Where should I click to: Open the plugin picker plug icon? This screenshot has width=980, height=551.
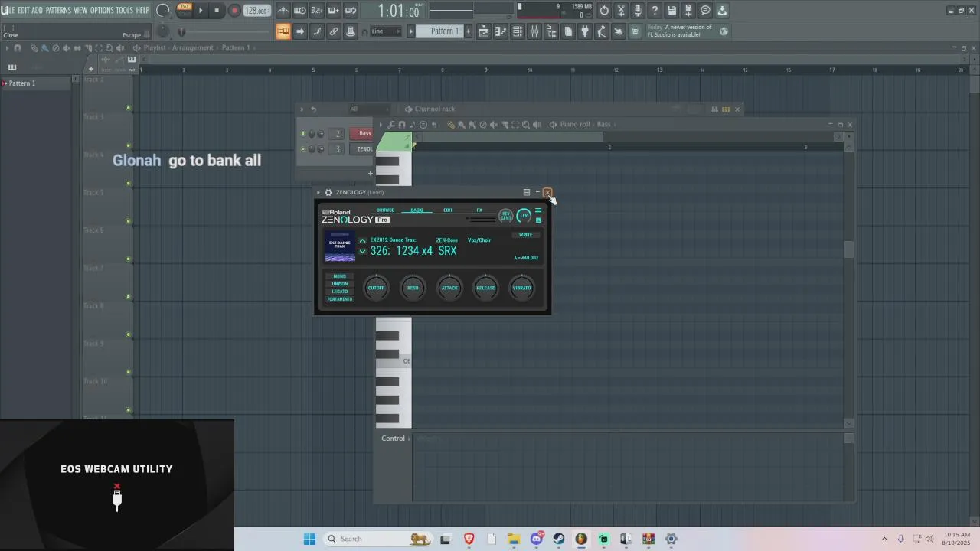pos(585,31)
